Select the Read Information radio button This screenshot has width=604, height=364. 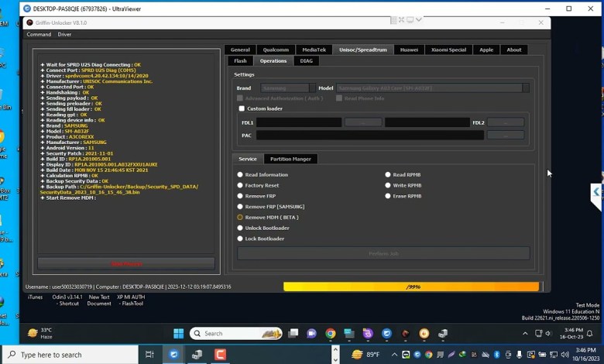pos(240,174)
